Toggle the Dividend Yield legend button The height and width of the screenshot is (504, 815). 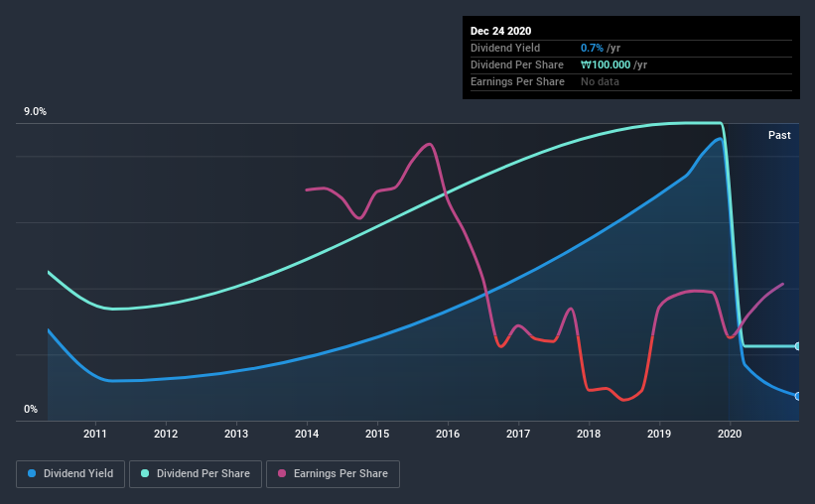70,474
